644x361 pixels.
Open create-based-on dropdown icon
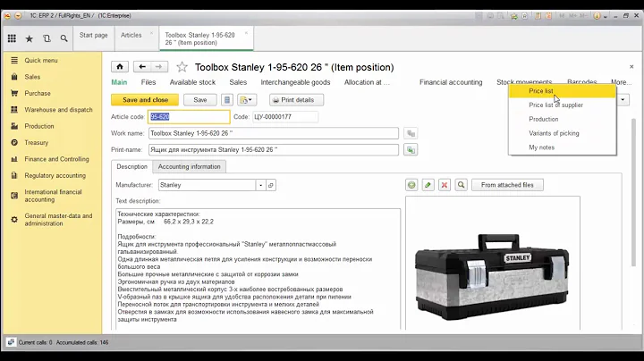[247, 100]
